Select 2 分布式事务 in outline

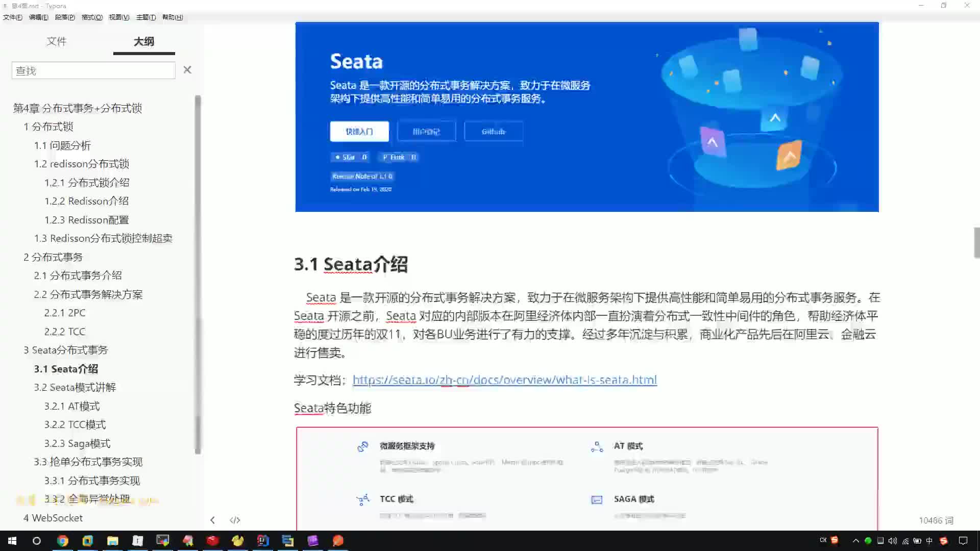[x=53, y=257]
